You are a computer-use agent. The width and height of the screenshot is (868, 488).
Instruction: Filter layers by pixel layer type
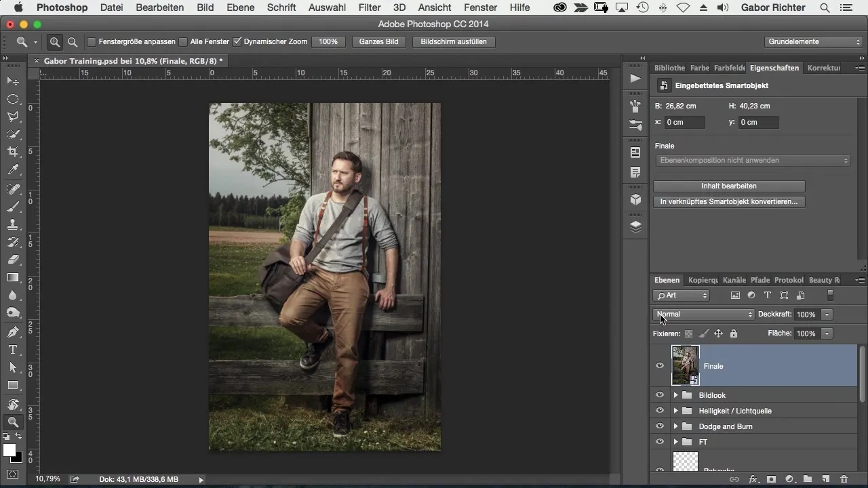pyautogui.click(x=735, y=296)
